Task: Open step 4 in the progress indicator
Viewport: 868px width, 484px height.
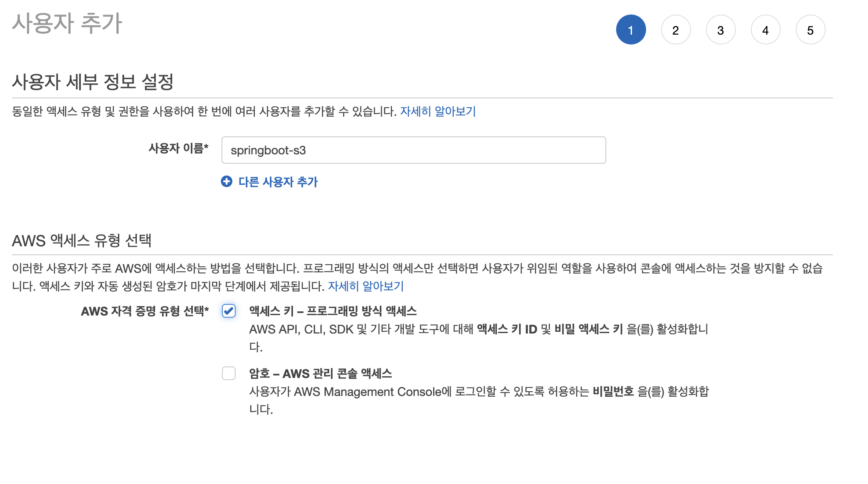Action: point(765,30)
